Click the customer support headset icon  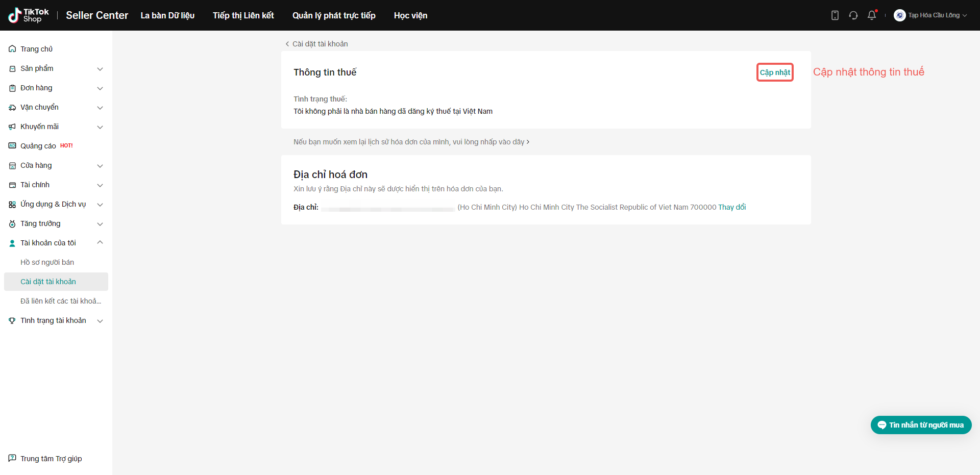(853, 15)
